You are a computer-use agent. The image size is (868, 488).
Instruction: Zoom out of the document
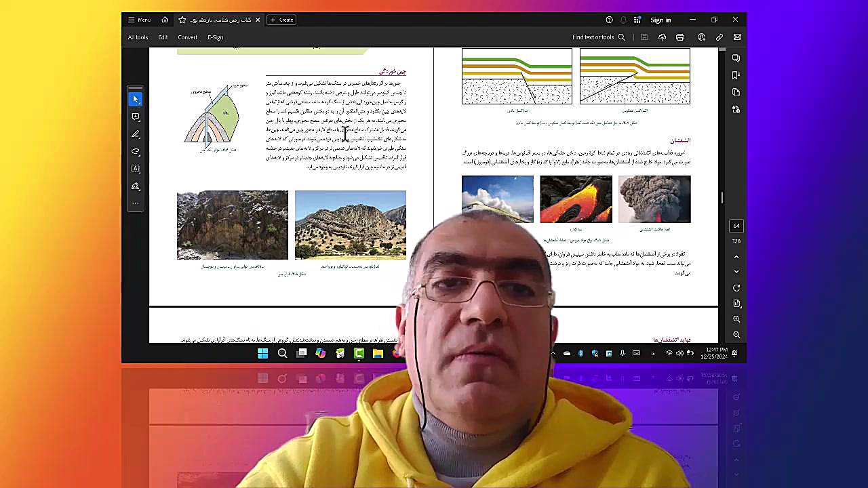pos(736,334)
